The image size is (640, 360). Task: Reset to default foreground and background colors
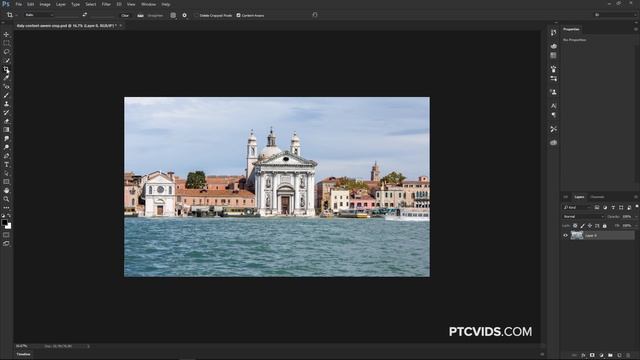(3, 216)
